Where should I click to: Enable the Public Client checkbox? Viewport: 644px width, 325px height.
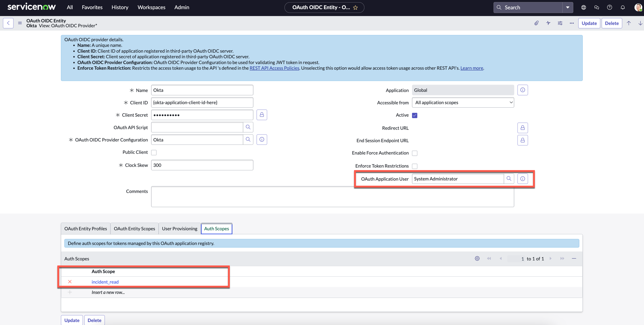click(x=154, y=152)
